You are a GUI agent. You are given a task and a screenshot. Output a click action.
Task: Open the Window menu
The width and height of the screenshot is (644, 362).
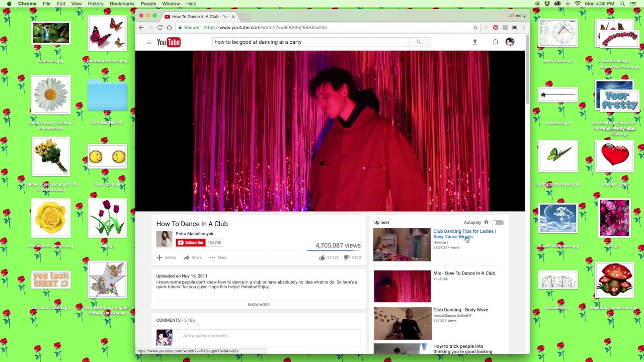point(171,4)
